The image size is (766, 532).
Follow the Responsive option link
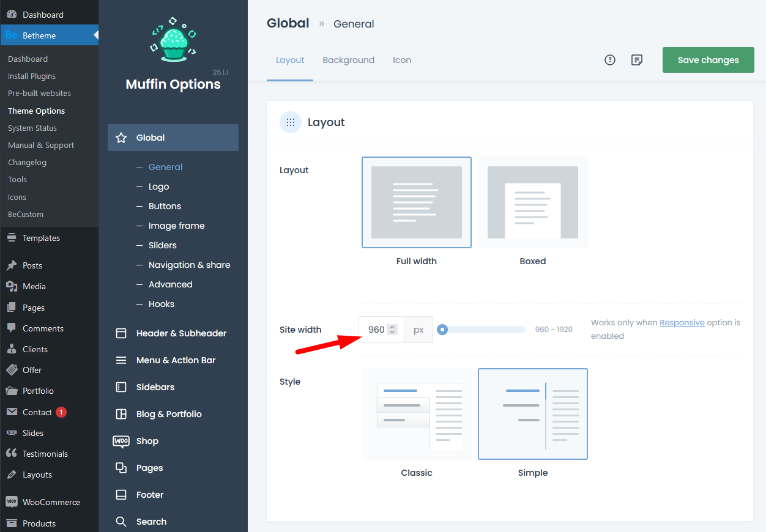(x=682, y=322)
